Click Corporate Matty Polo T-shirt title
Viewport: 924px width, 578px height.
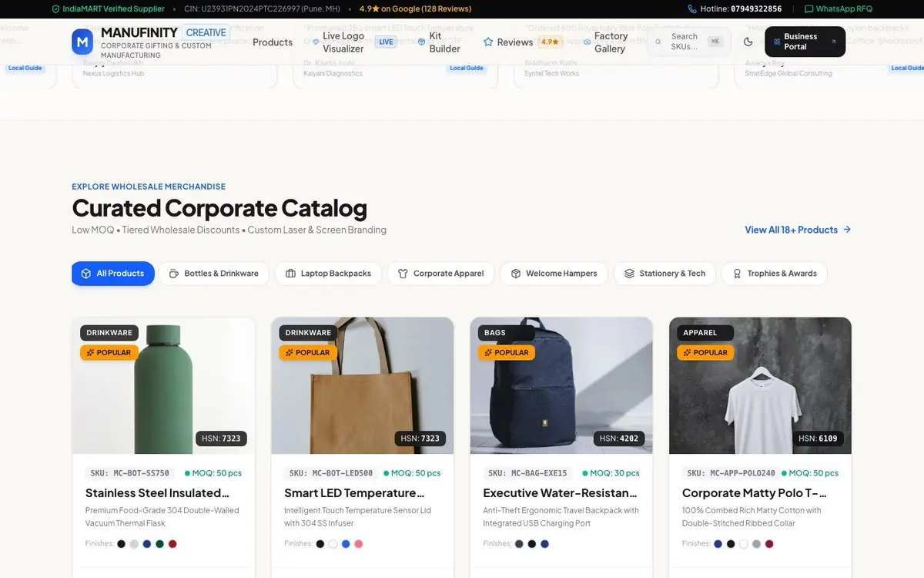point(755,493)
